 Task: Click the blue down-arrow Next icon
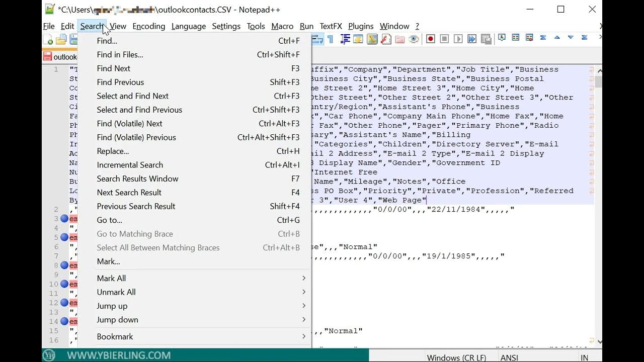pos(570,37)
